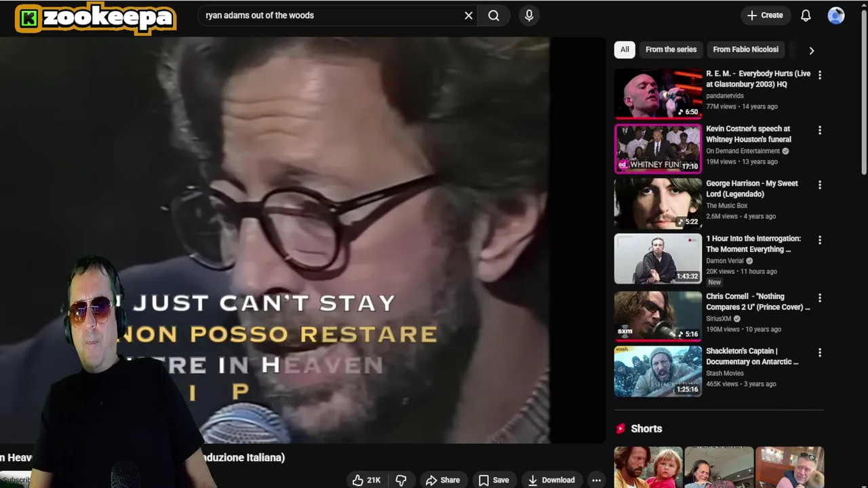Open options menu for George Harrison My Sweet Lord
The height and width of the screenshot is (488, 868).
pyautogui.click(x=819, y=185)
